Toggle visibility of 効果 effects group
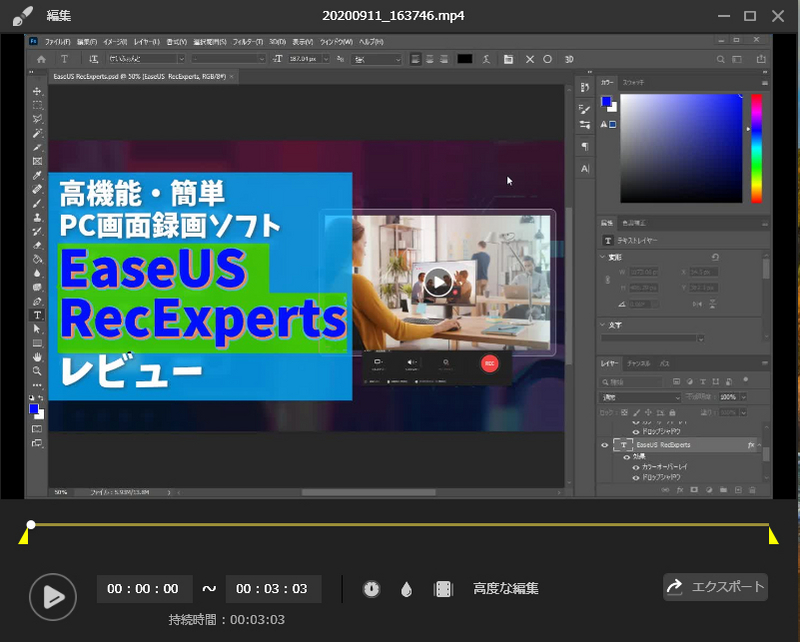Screen dimensions: 800x642 627,457
